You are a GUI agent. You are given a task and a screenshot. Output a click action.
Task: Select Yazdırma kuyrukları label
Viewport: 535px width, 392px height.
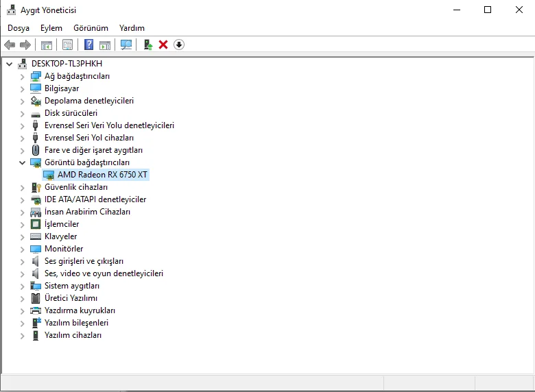click(80, 310)
